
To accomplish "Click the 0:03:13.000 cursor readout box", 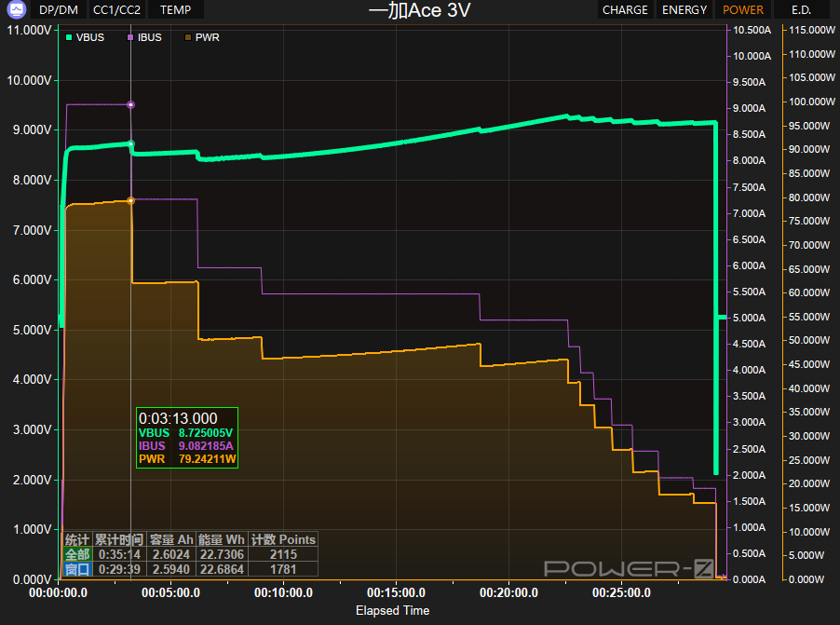I will click(x=186, y=439).
